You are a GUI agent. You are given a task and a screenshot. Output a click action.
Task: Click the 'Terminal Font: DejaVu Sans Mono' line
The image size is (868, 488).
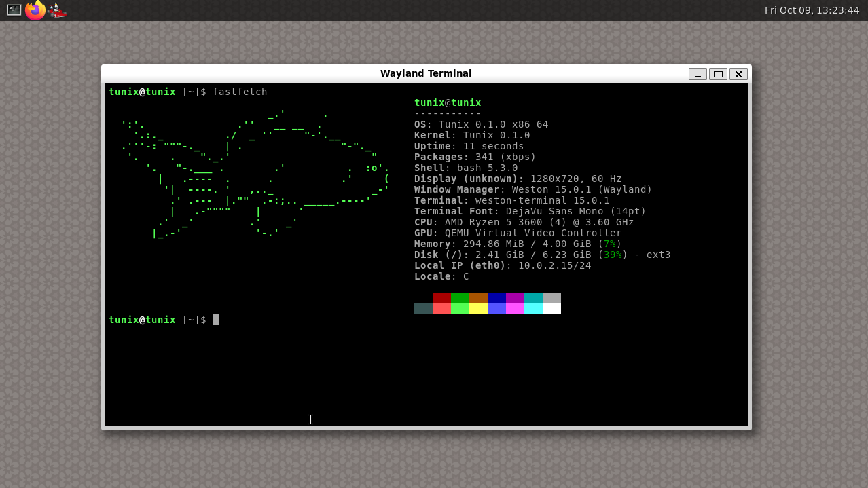click(x=530, y=211)
